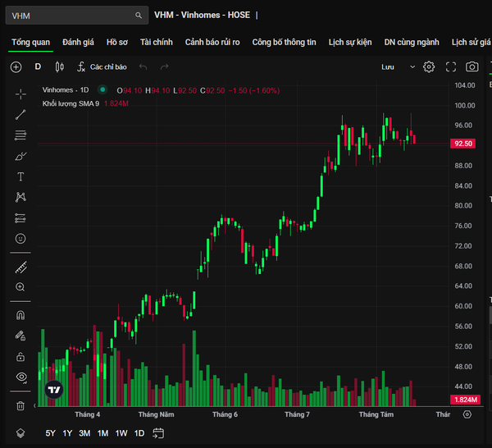
Task: Click the TradingView logo
Action: click(x=54, y=390)
